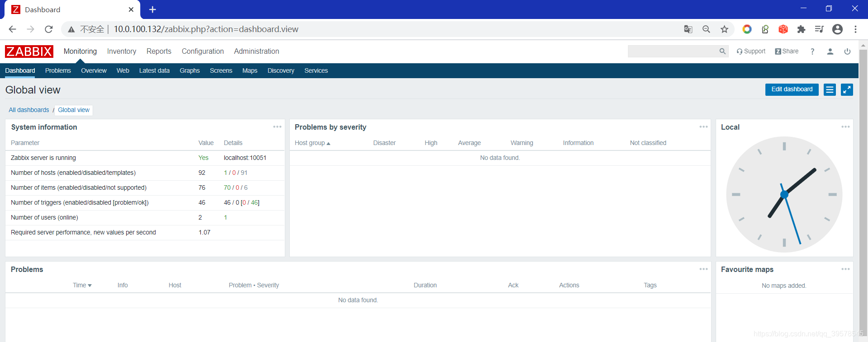Viewport: 868px width, 342px height.
Task: Open the browser three-dot menu
Action: pos(855,29)
